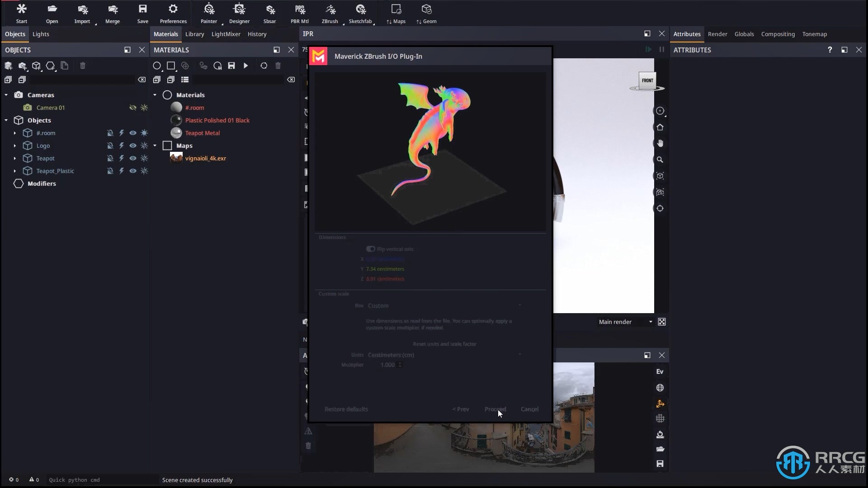This screenshot has width=868, height=488.
Task: Toggle emitter sun flag on #.room row
Action: [144, 133]
